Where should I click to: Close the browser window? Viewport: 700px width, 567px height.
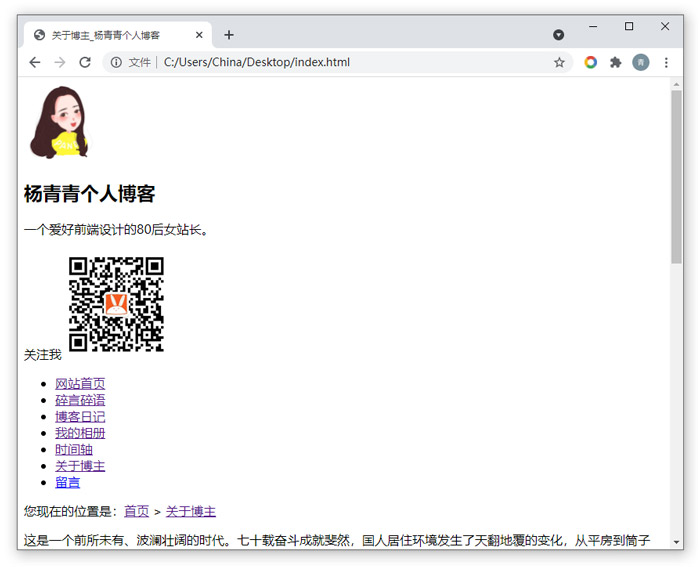[x=665, y=27]
